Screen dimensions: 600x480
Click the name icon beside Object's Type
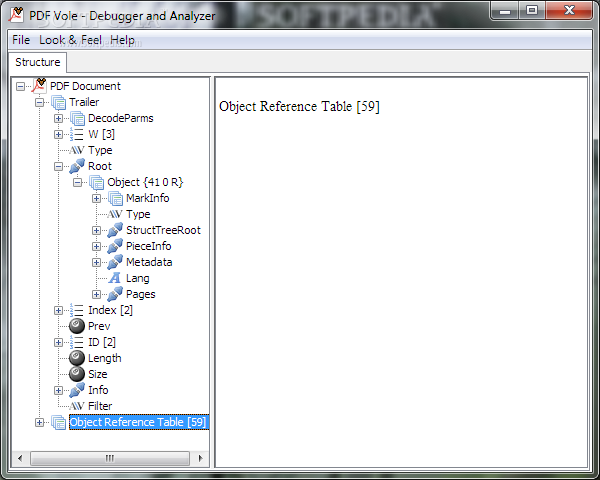click(115, 214)
